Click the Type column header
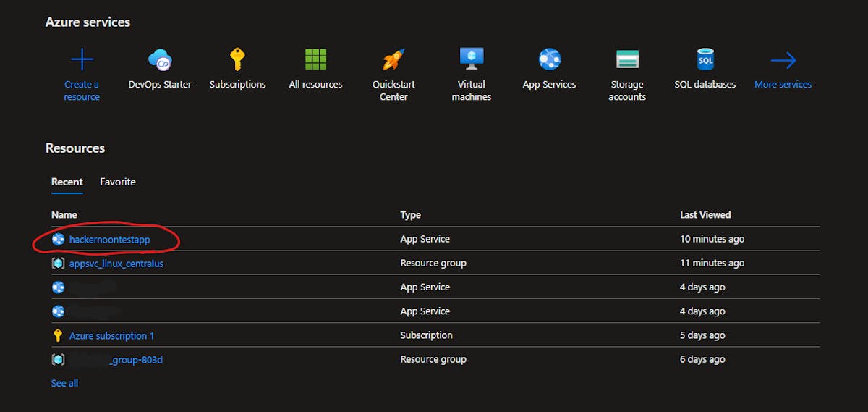This screenshot has width=868, height=412. tap(411, 215)
